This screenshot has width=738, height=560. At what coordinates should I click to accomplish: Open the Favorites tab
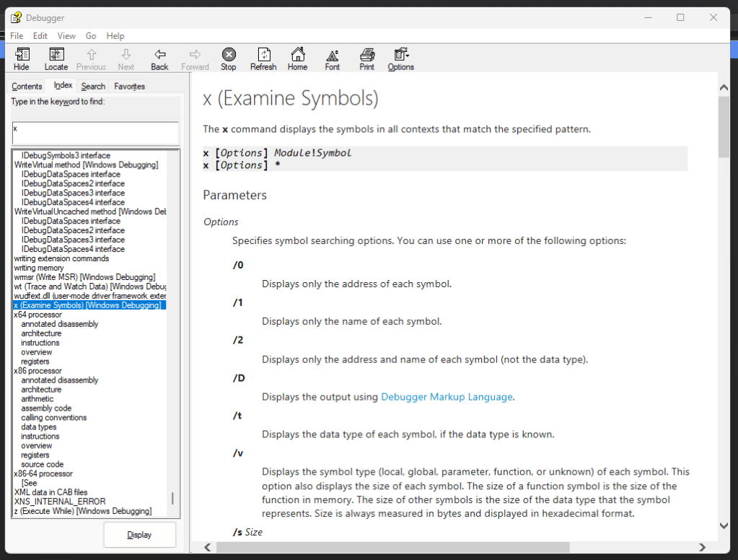tap(129, 87)
